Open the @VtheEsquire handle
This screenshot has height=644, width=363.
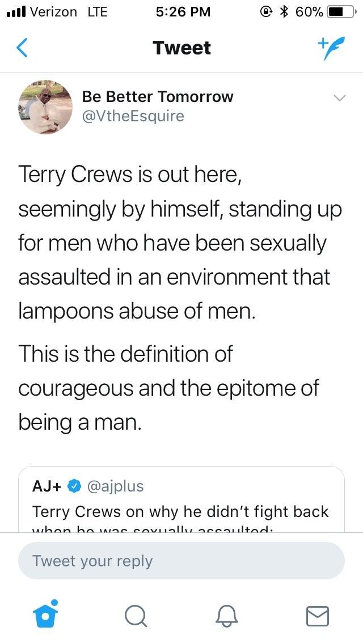(x=133, y=116)
